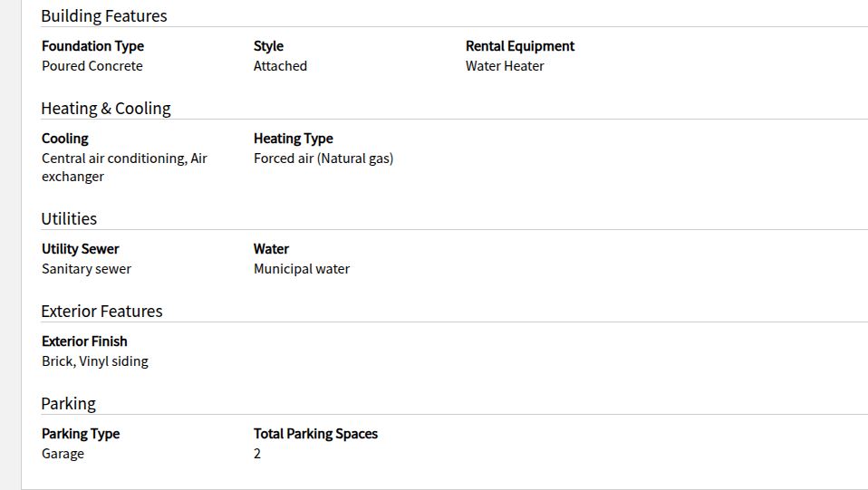Image resolution: width=868 pixels, height=490 pixels.
Task: Click the Building Features section heading
Action: [x=104, y=16]
